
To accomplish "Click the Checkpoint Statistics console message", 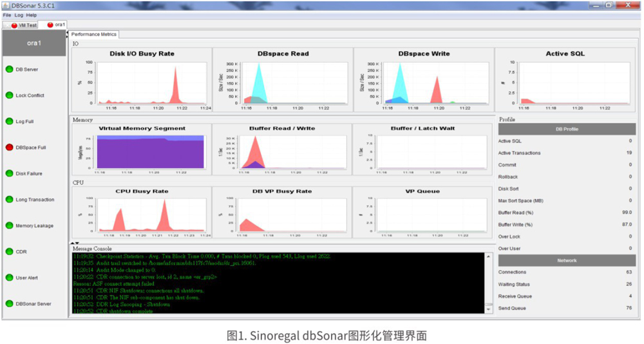I will (202, 256).
